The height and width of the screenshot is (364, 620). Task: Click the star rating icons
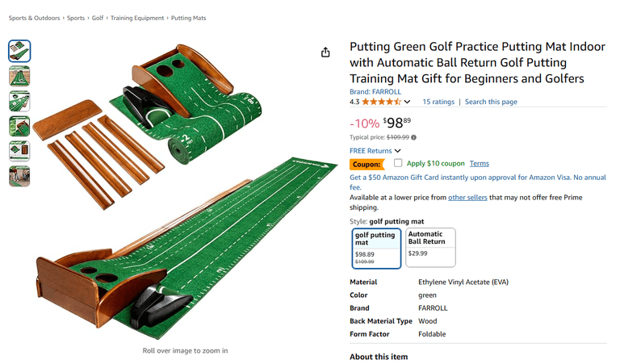click(381, 102)
